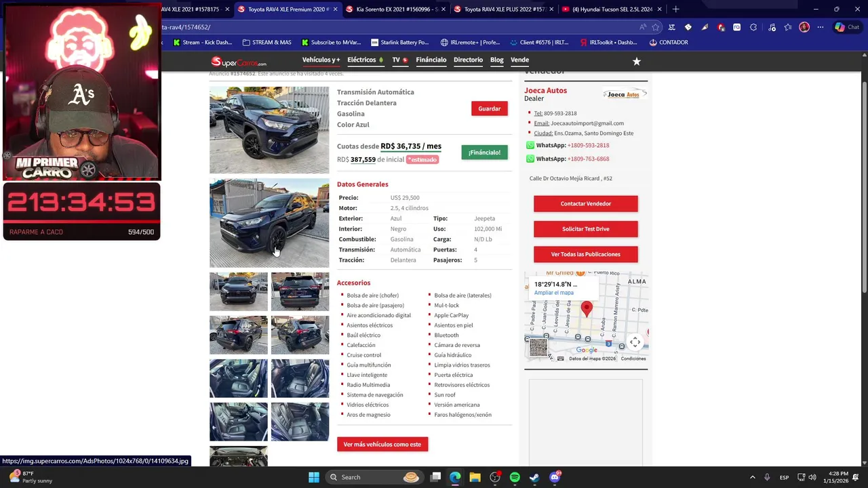Click the Condiciones link on the map
The height and width of the screenshot is (488, 868).
[633, 359]
